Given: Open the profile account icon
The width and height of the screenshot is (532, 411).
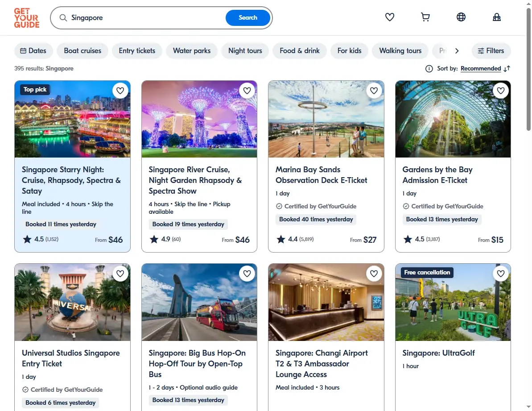Looking at the screenshot, I should (496, 17).
